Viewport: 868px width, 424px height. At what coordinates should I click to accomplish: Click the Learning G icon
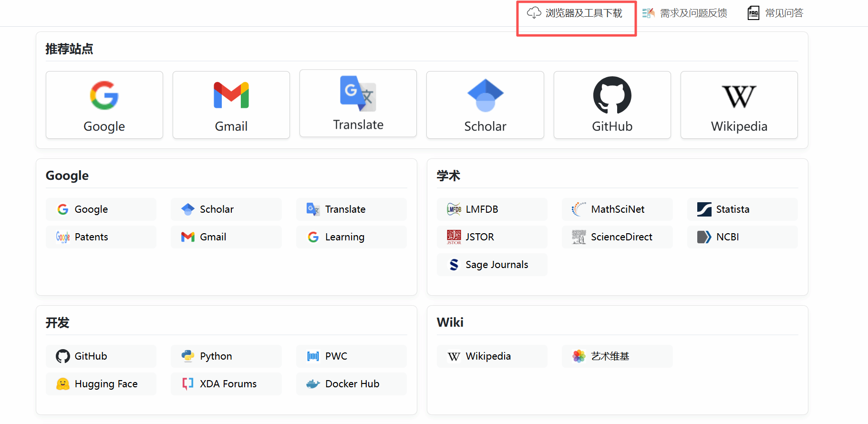(313, 237)
